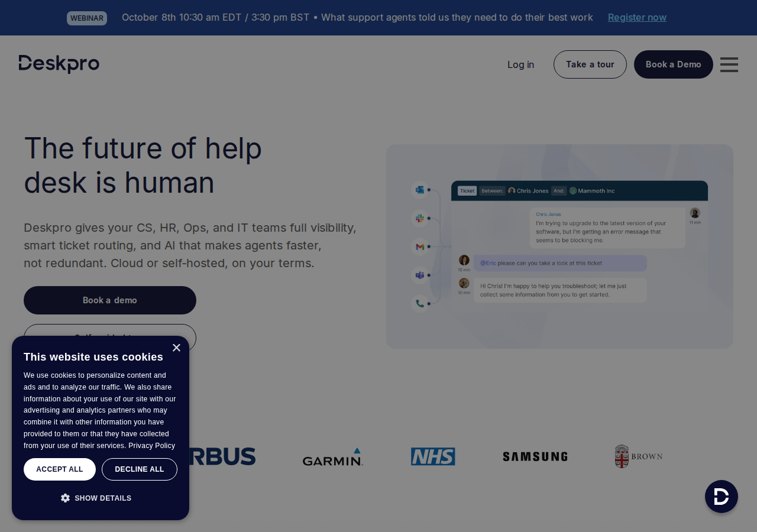Click the Brown university logo
This screenshot has height=532, width=757.
[x=639, y=456]
